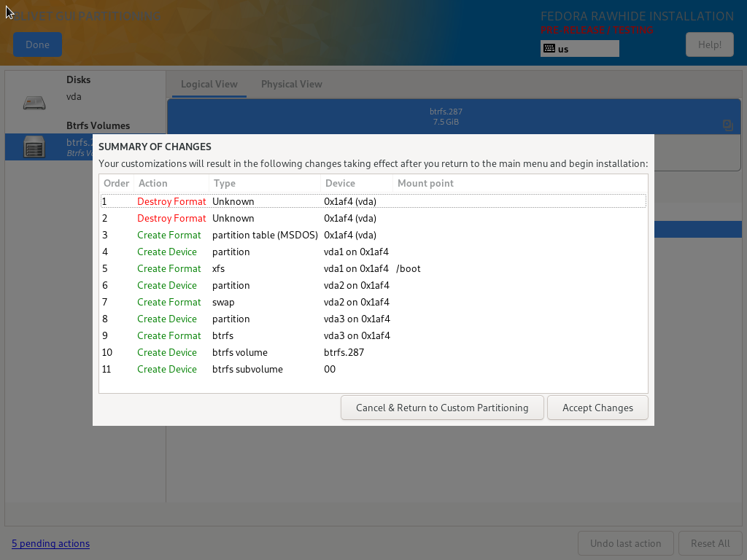Click the PRE-RELEASE / TESTING label

[x=597, y=30]
